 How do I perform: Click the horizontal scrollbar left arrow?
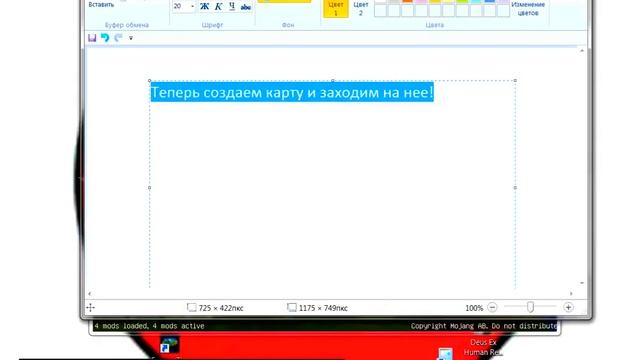tap(89, 293)
